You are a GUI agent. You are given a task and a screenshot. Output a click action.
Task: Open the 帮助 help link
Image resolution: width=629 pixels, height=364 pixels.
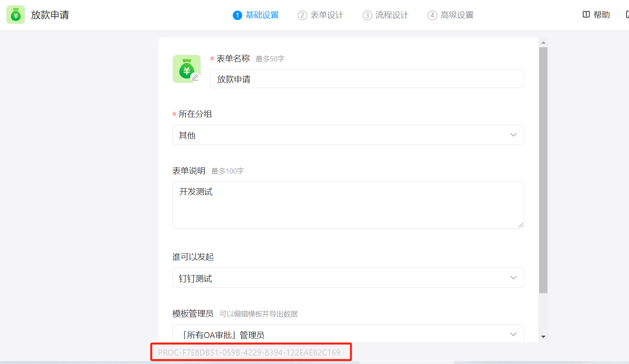[601, 15]
